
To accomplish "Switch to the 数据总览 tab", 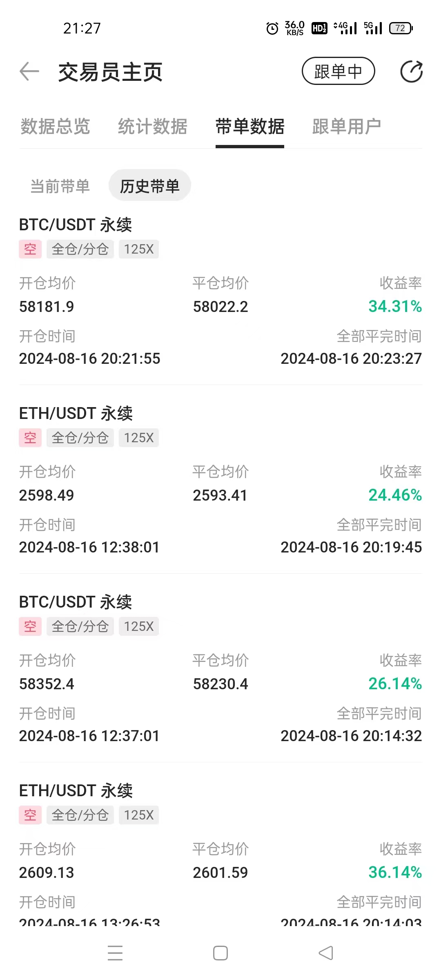I will point(55,126).
